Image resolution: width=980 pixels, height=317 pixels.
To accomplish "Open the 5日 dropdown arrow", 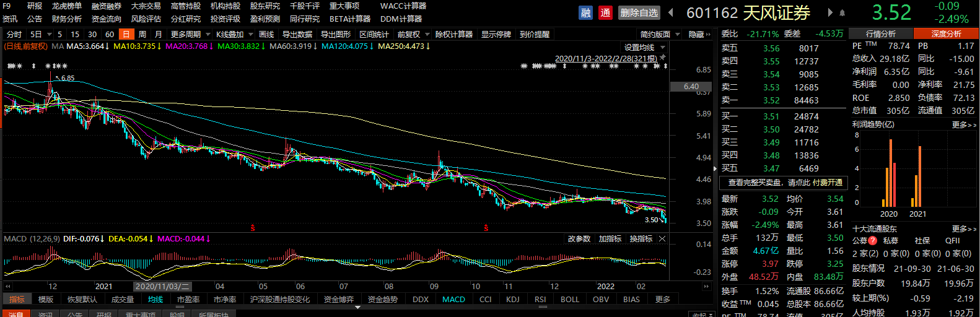I will 50,35.
